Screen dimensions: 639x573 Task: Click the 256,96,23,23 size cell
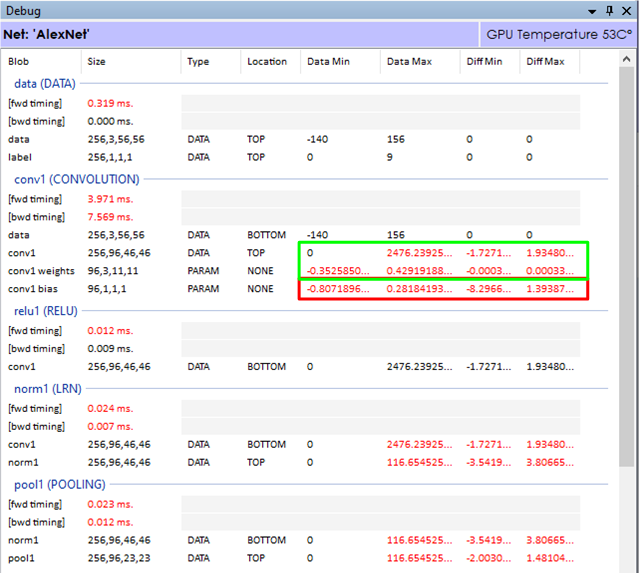pyautogui.click(x=119, y=558)
